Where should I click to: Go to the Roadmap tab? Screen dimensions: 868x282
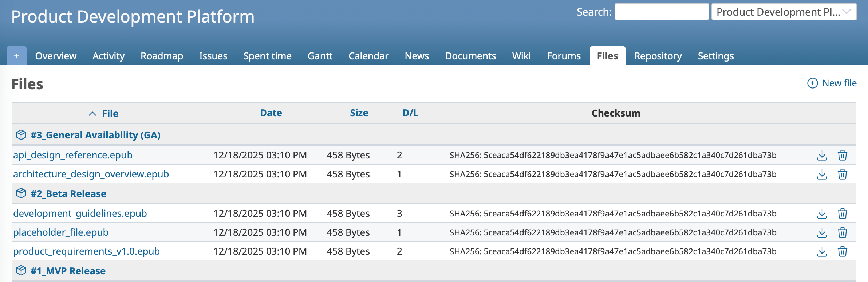[x=162, y=56]
